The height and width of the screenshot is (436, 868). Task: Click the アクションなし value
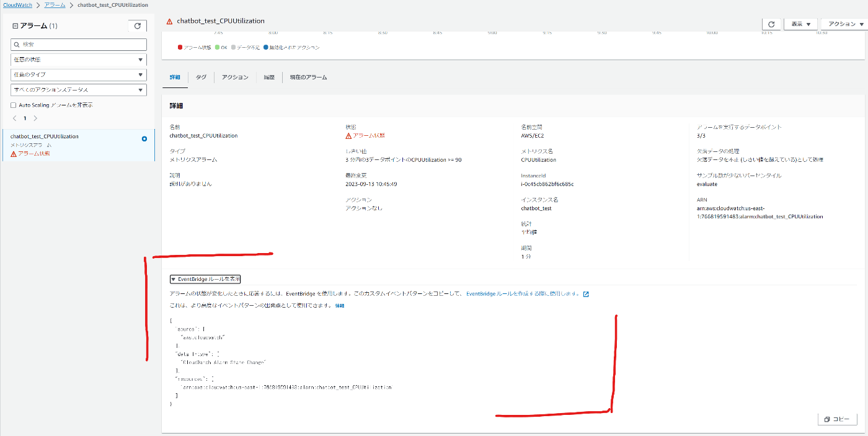pos(364,208)
